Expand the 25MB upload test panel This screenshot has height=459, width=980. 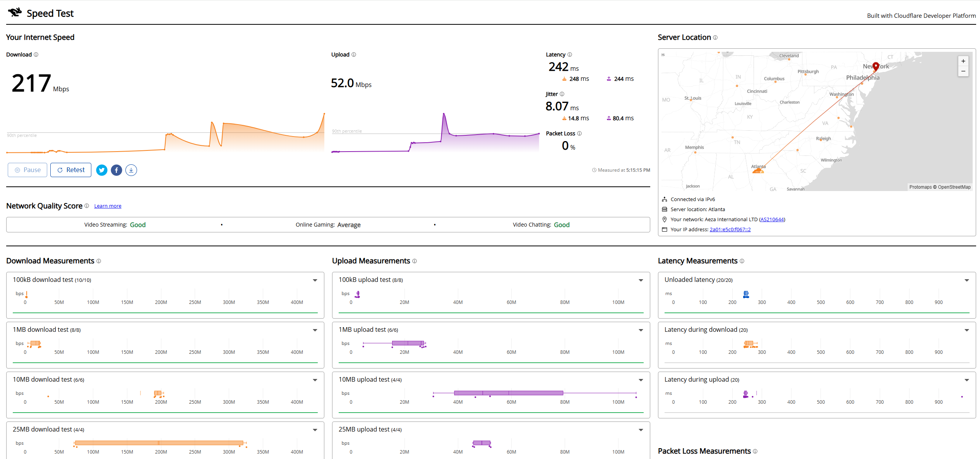(641, 430)
